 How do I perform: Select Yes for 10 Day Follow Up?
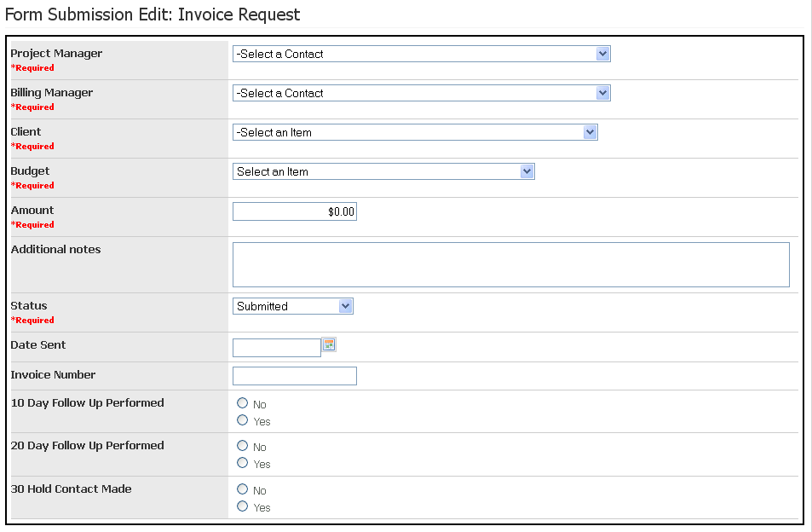coord(243,420)
